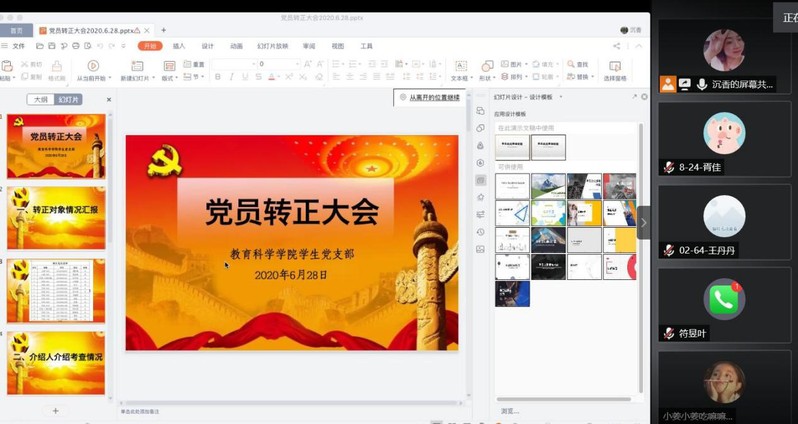Toggle bold text formatting
Viewport: 798px width, 424px height.
coord(218,77)
